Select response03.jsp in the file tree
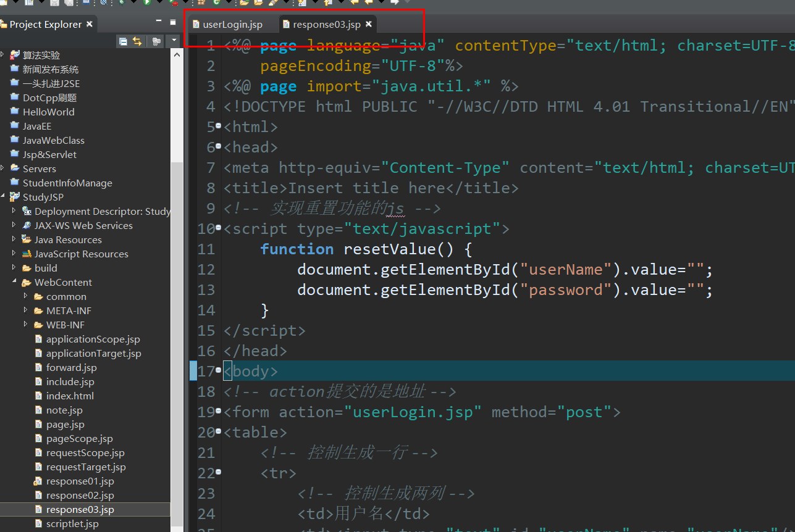 80,509
